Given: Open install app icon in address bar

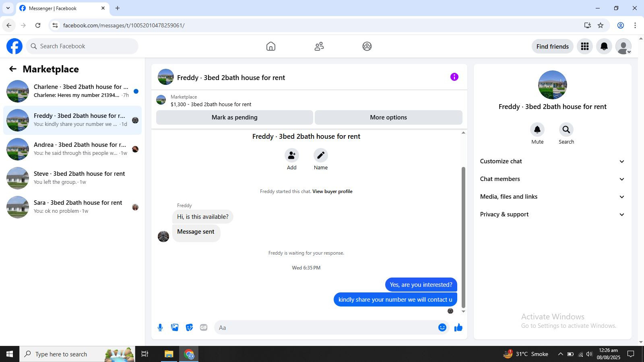Looking at the screenshot, I should click(x=588, y=25).
